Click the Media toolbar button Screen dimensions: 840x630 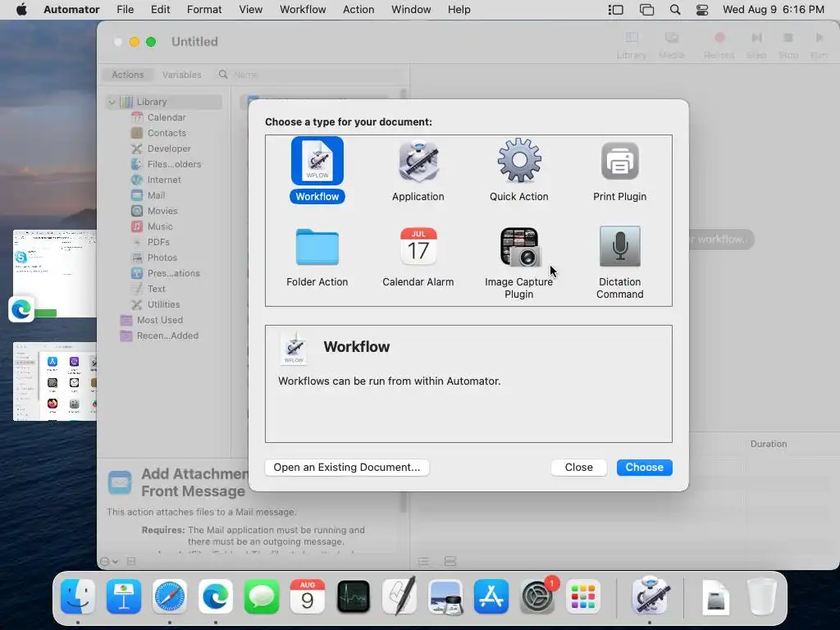671,44
